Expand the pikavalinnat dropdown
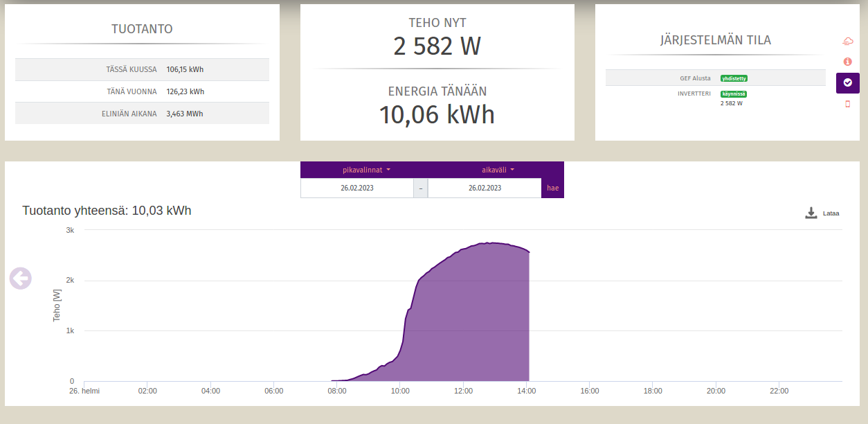The width and height of the screenshot is (868, 424). coord(366,170)
